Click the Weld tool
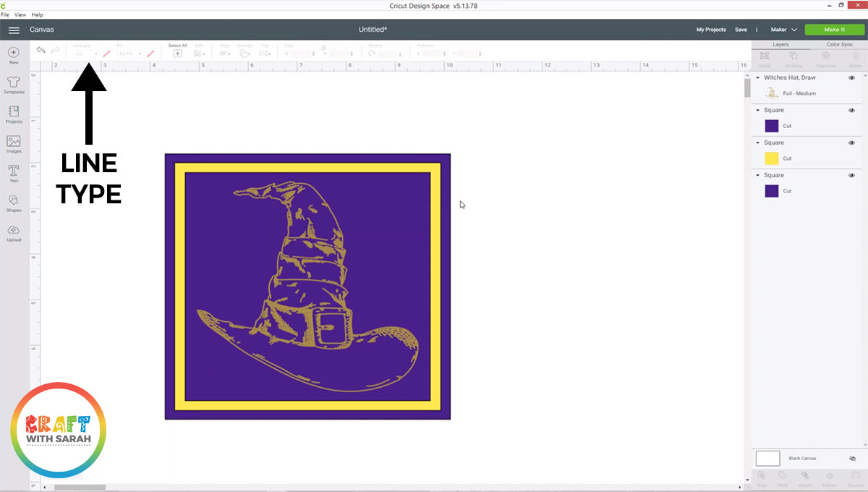The height and width of the screenshot is (492, 868). pyautogui.click(x=783, y=478)
